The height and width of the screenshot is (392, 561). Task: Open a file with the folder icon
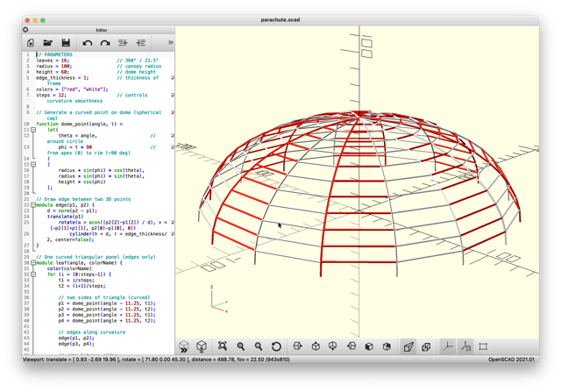(x=47, y=43)
